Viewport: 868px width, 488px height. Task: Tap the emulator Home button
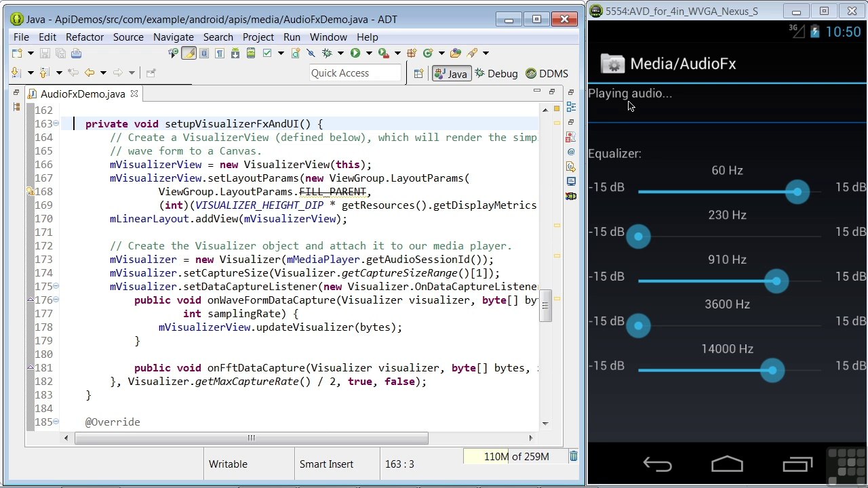pos(727,464)
